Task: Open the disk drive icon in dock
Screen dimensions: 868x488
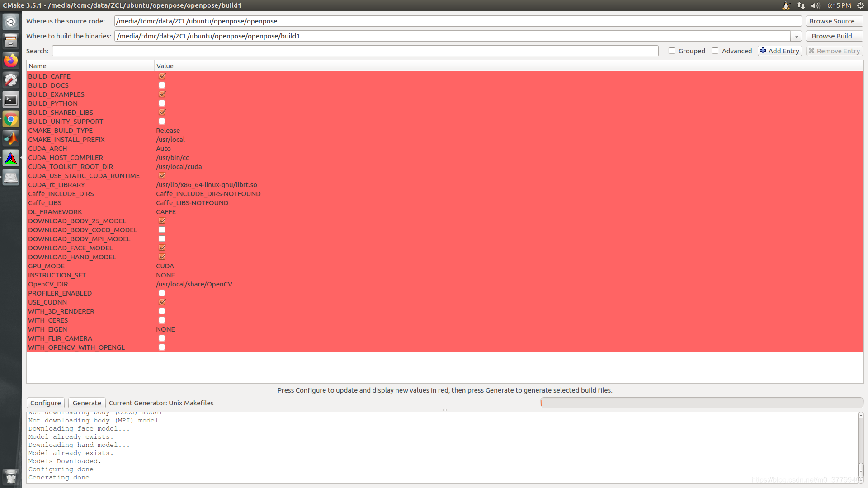Action: 11,178
